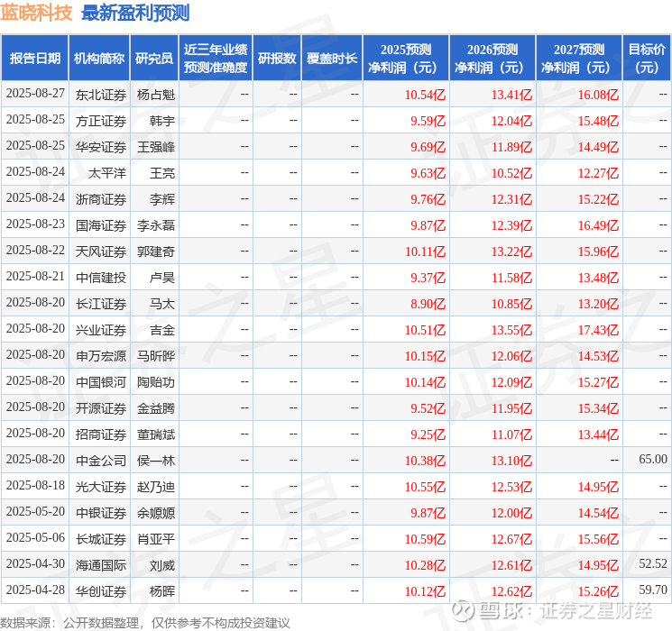This screenshot has width=672, height=631.
Task: Click the 目标价 column header
Action: (647, 59)
